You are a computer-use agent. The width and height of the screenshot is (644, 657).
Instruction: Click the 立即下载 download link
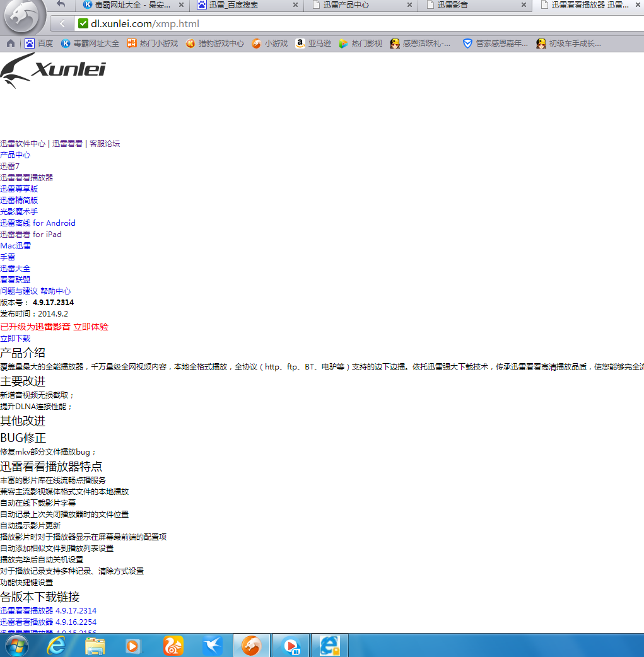[15, 339]
